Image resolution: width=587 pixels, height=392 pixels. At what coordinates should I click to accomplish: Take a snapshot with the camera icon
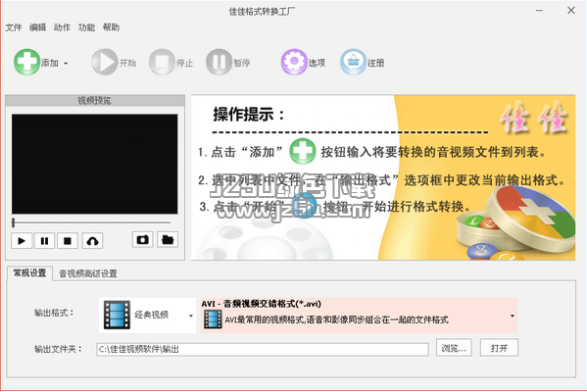pyautogui.click(x=143, y=240)
